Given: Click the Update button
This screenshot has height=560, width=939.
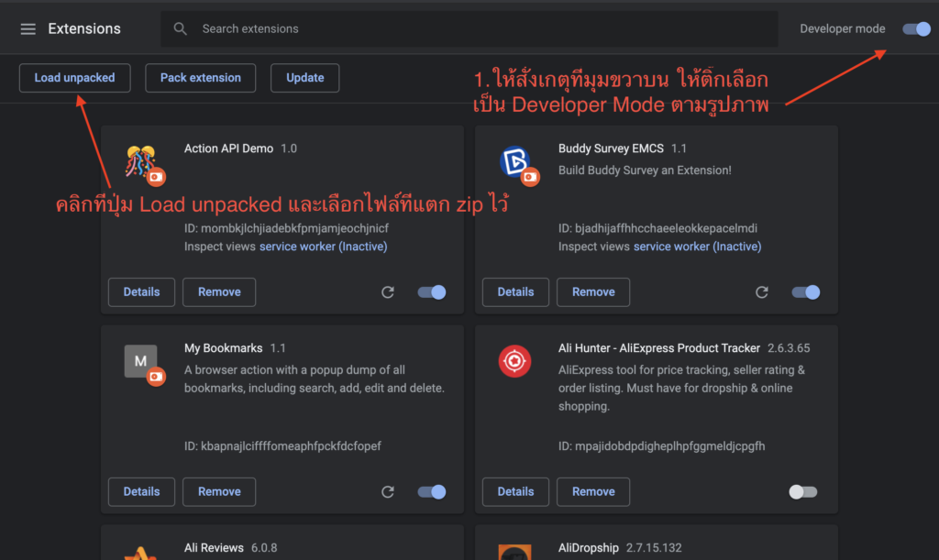Looking at the screenshot, I should pyautogui.click(x=304, y=78).
